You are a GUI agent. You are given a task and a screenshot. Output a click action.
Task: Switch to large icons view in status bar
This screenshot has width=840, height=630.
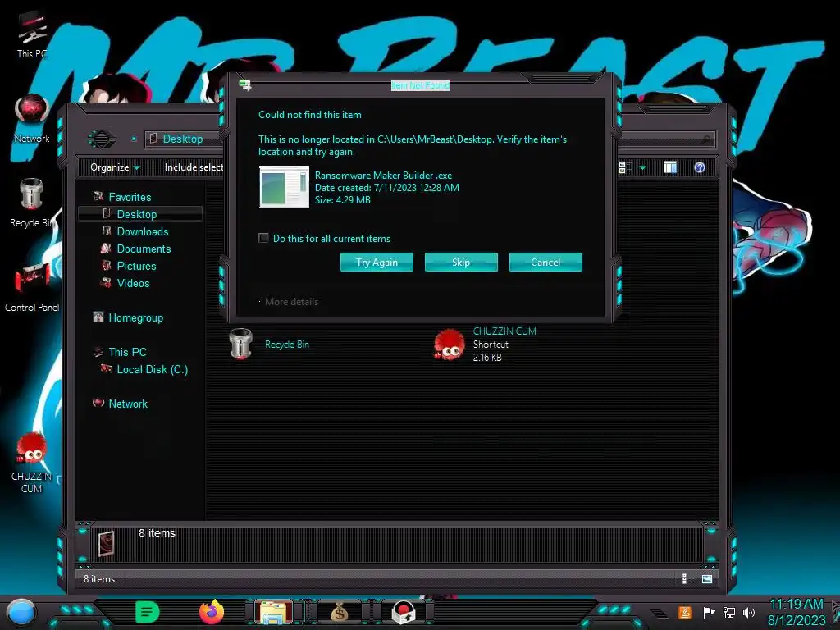pos(707,579)
